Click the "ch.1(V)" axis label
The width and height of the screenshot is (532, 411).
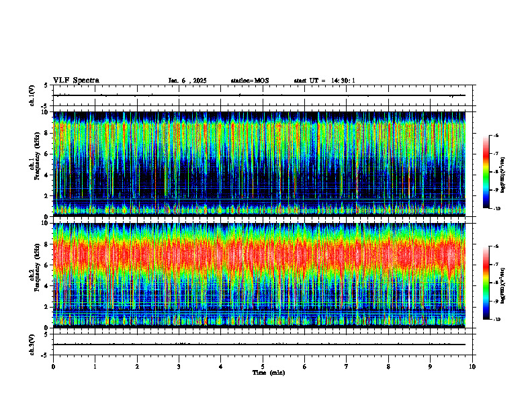click(x=32, y=95)
